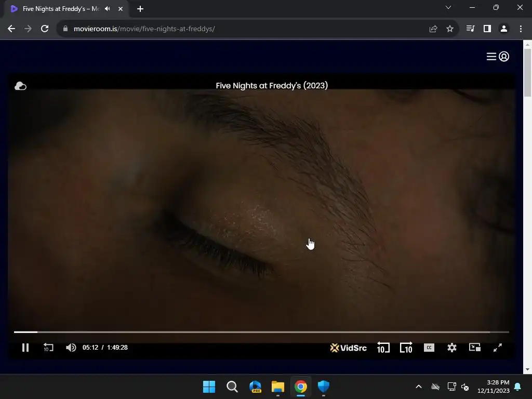Select the Five Nights at Freddy's tab
Screen dimensions: 532x399
[66, 9]
